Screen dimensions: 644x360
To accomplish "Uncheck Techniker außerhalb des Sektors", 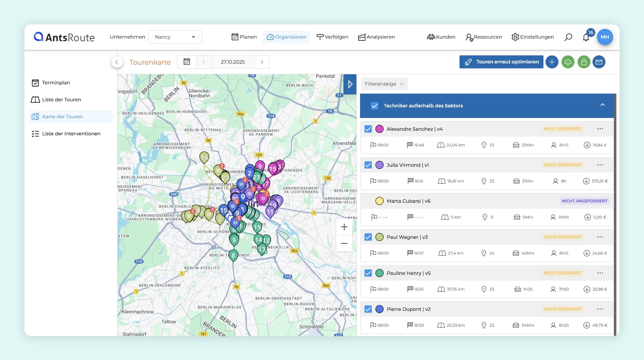I will [375, 106].
